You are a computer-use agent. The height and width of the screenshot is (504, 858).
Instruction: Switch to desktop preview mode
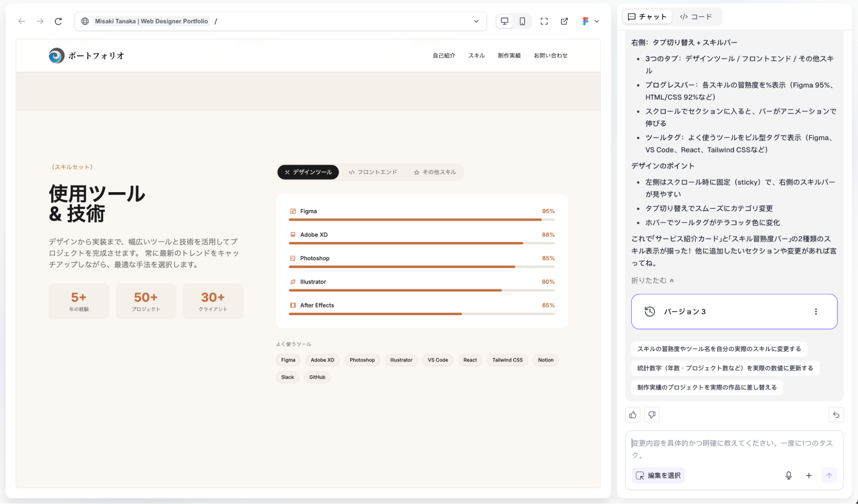(x=505, y=21)
